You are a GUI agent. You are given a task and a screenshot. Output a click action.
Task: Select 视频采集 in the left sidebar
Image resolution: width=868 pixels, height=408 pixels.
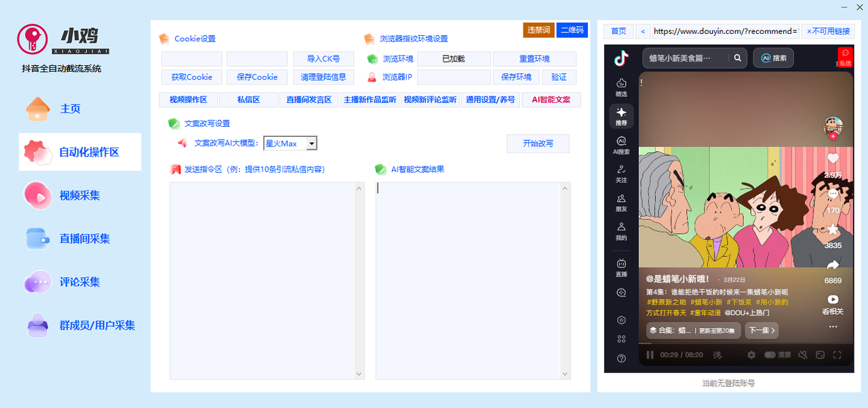tap(79, 195)
